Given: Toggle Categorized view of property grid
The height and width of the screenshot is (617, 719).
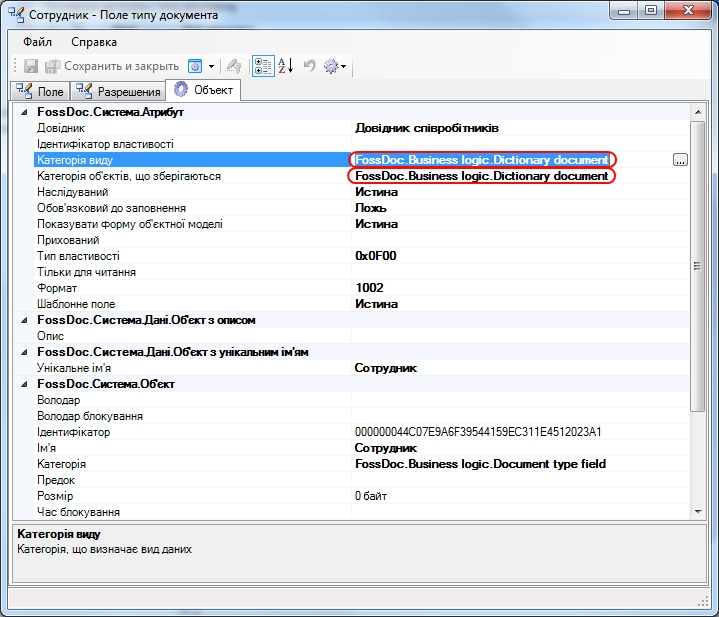Looking at the screenshot, I should [263, 66].
